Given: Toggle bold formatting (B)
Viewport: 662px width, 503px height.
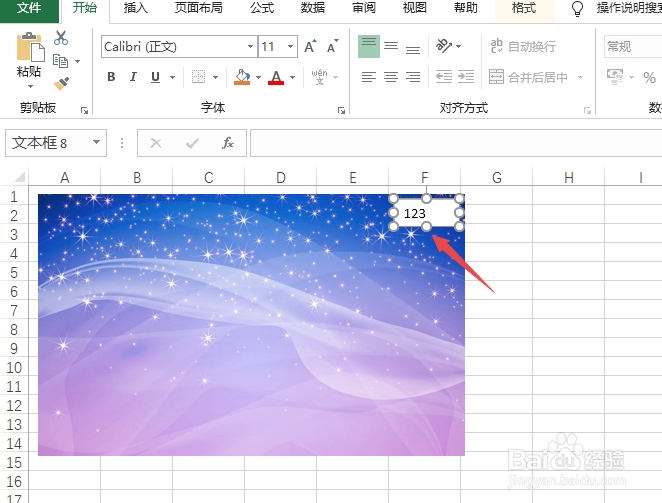Looking at the screenshot, I should click(111, 77).
